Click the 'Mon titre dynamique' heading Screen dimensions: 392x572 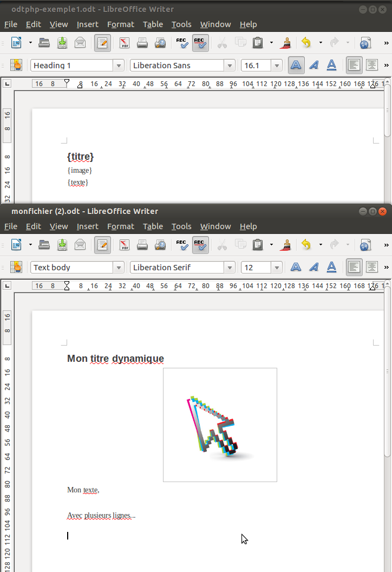(115, 359)
